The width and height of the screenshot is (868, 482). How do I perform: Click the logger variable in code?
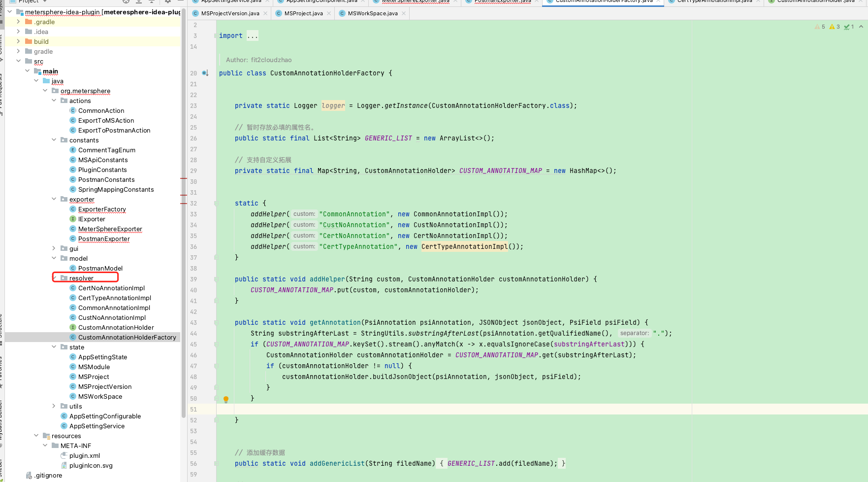coord(333,105)
